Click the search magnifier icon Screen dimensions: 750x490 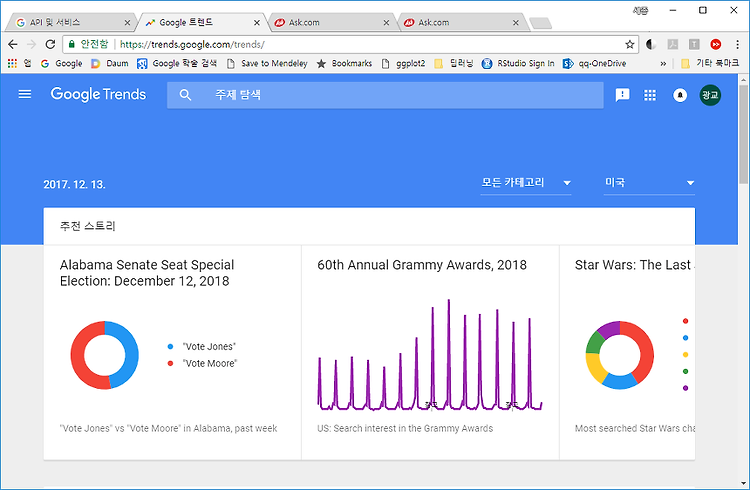tap(185, 95)
